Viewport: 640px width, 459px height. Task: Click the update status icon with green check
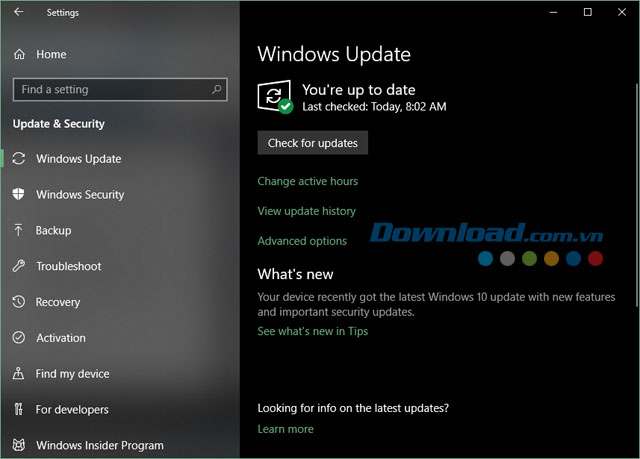(x=275, y=97)
